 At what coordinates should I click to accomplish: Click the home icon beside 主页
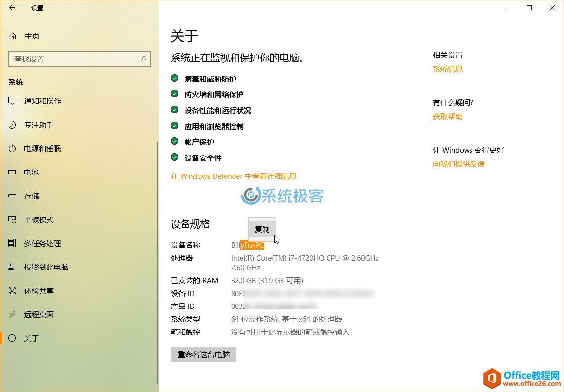13,36
